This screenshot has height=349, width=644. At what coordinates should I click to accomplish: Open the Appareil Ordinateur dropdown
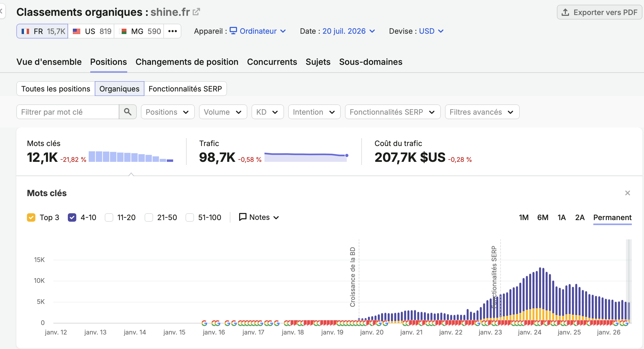point(258,31)
